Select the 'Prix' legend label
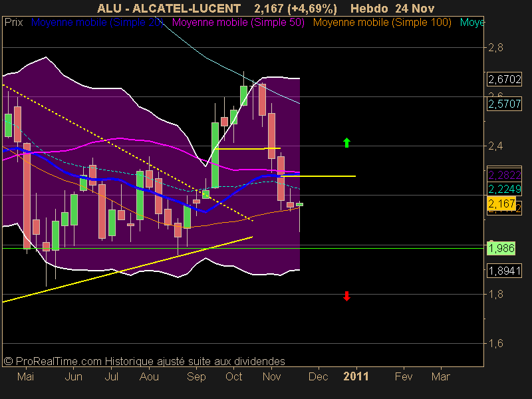 pyautogui.click(x=14, y=23)
